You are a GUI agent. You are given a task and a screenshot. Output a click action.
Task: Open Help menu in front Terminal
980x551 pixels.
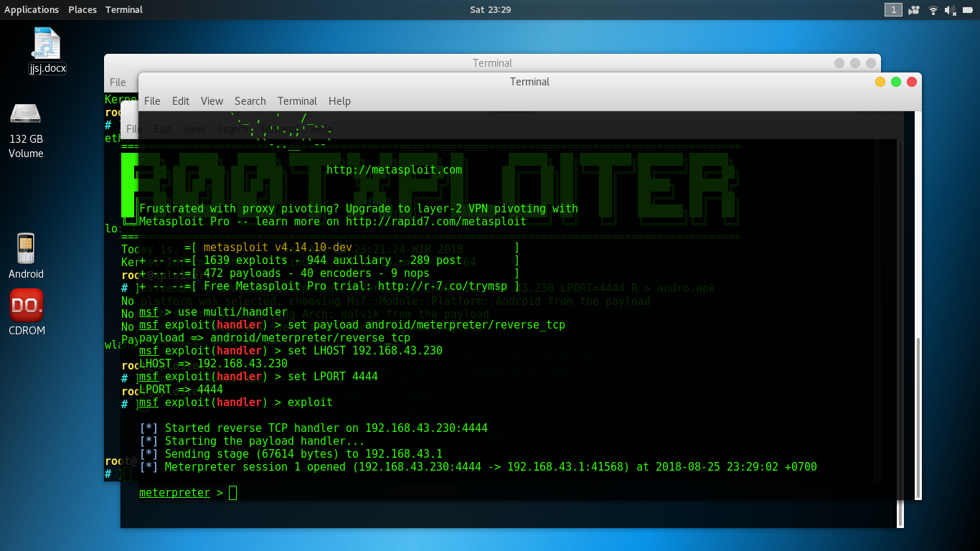tap(339, 101)
